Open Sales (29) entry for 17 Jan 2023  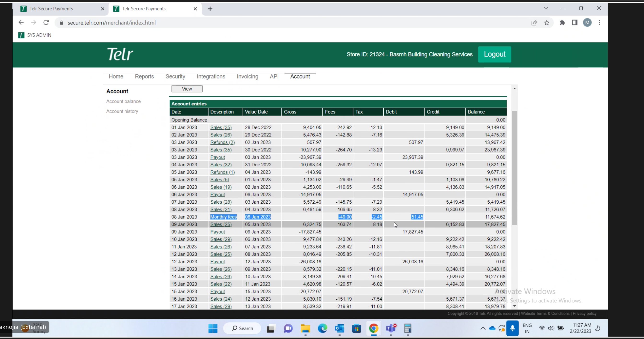pos(221,306)
